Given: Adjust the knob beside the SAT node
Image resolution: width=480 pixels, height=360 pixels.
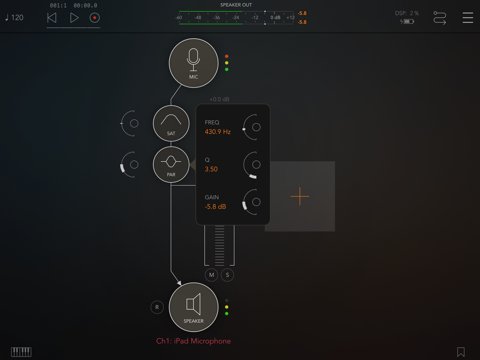Looking at the screenshot, I should coord(130,123).
